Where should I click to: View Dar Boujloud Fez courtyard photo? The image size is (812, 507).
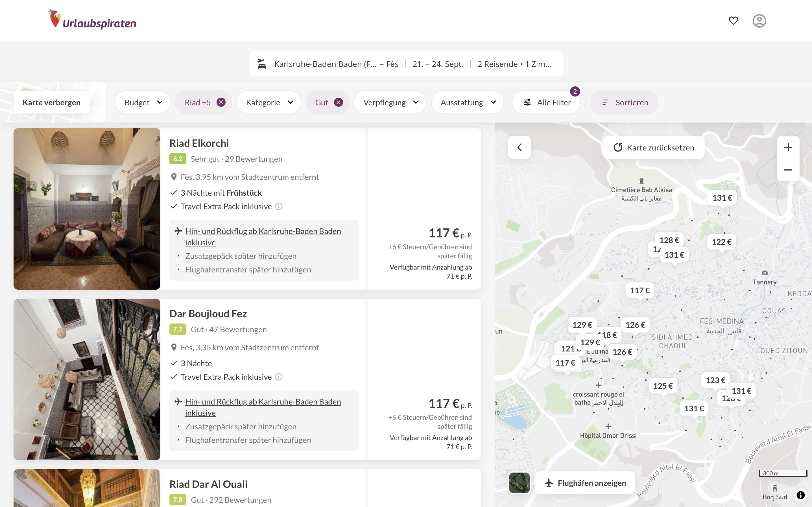(x=87, y=379)
